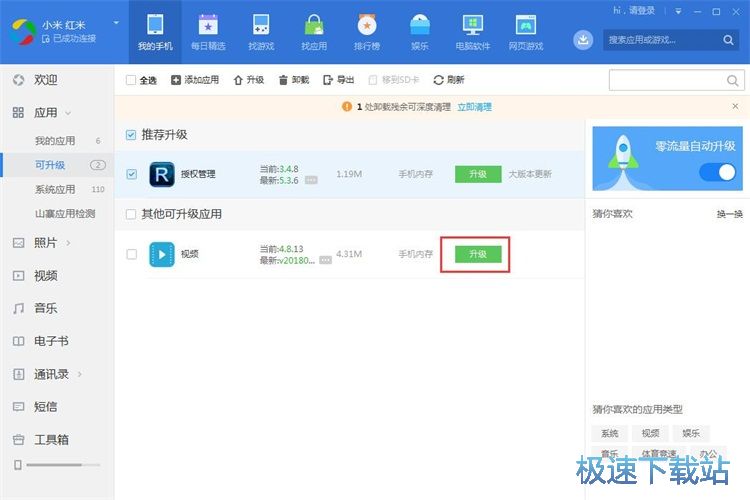The image size is (750, 500).
Task: Click the phone storage usage bar
Action: click(63, 465)
